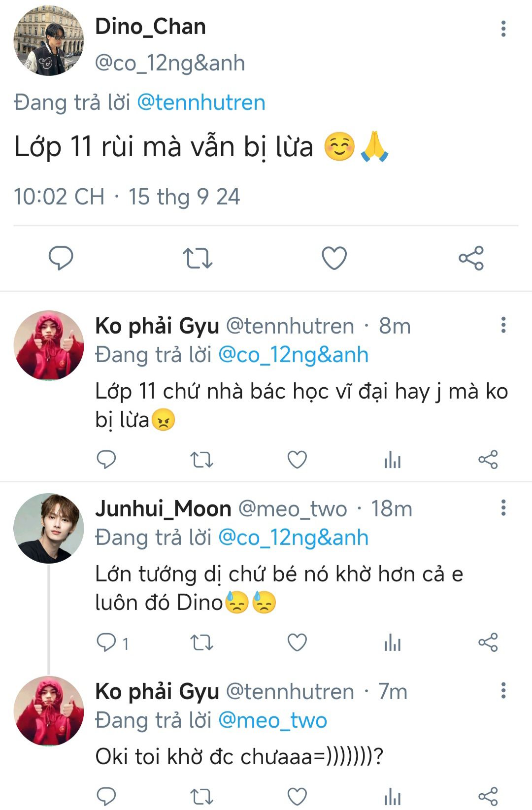Open the @co_12ng&anh link in Junhui_Moon's reply
This screenshot has height=810, width=532.
point(293,538)
